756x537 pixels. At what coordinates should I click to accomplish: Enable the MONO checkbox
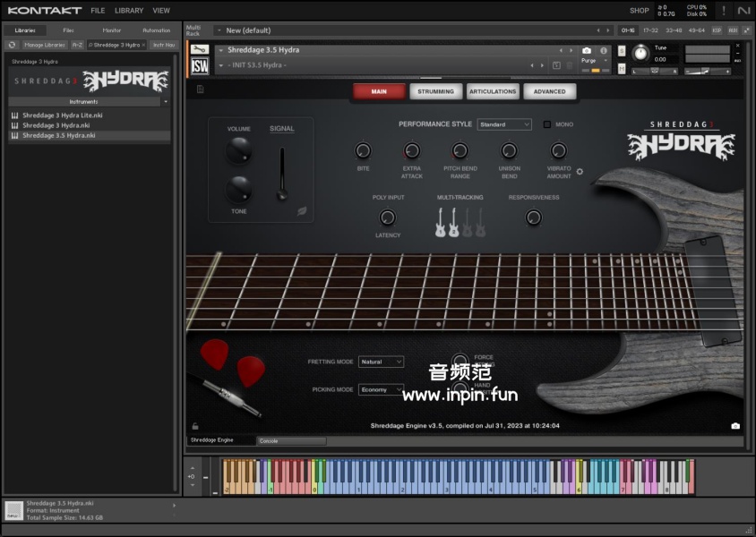[x=547, y=124]
